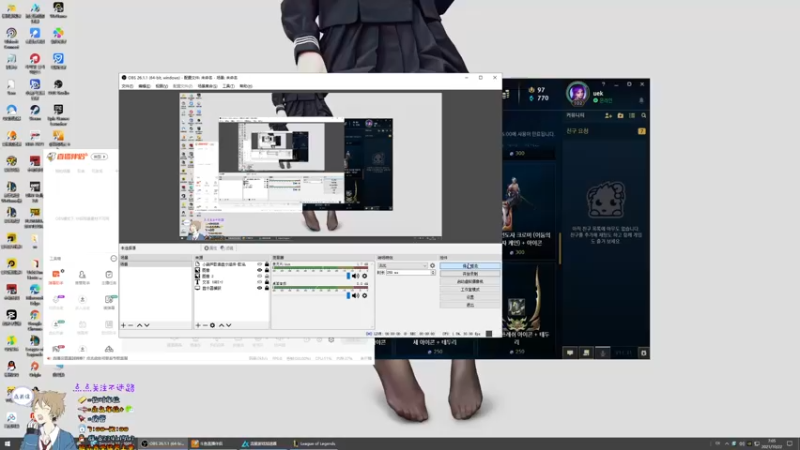
Task: Move scene up with the up chevron
Action: (139, 325)
